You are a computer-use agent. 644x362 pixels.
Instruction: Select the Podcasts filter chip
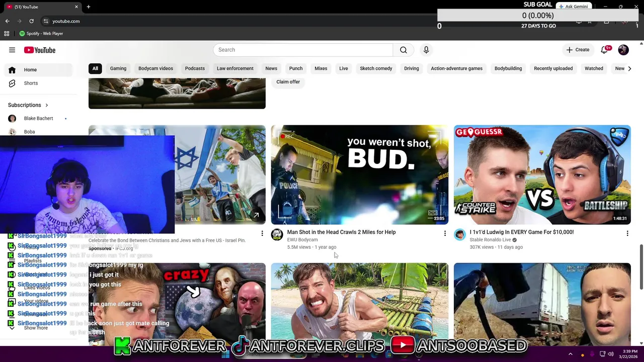point(195,68)
